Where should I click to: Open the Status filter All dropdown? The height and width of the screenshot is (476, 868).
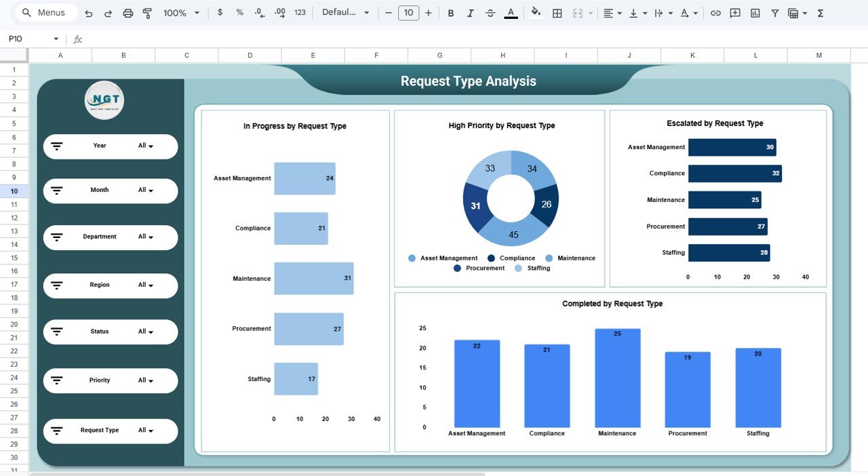145,332
